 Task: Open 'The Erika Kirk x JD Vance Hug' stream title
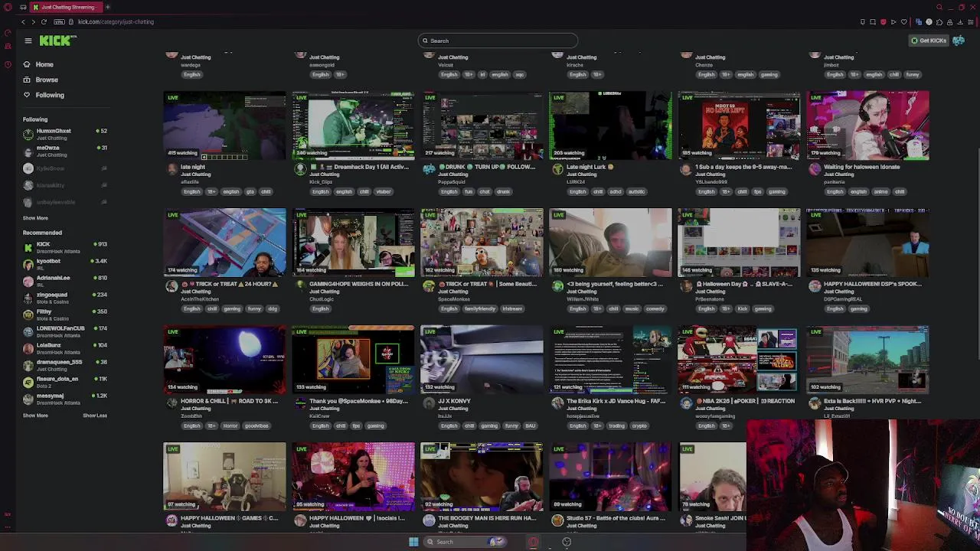click(x=616, y=401)
